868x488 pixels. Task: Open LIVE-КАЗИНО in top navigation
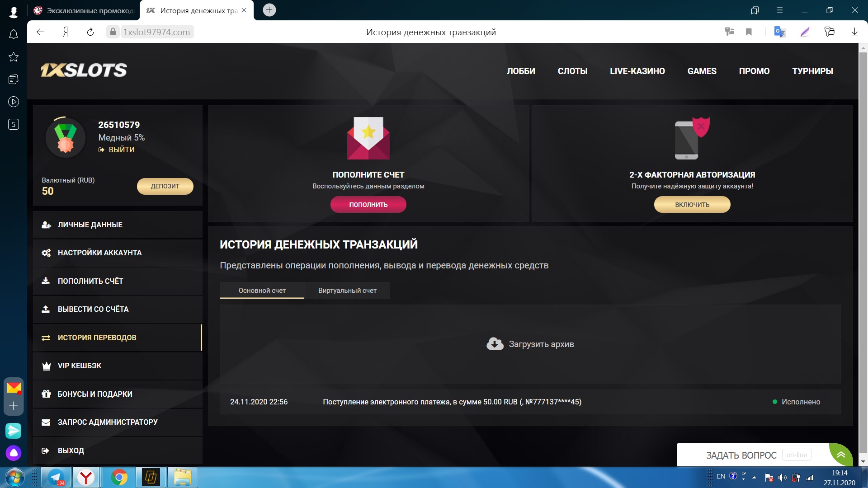[637, 71]
